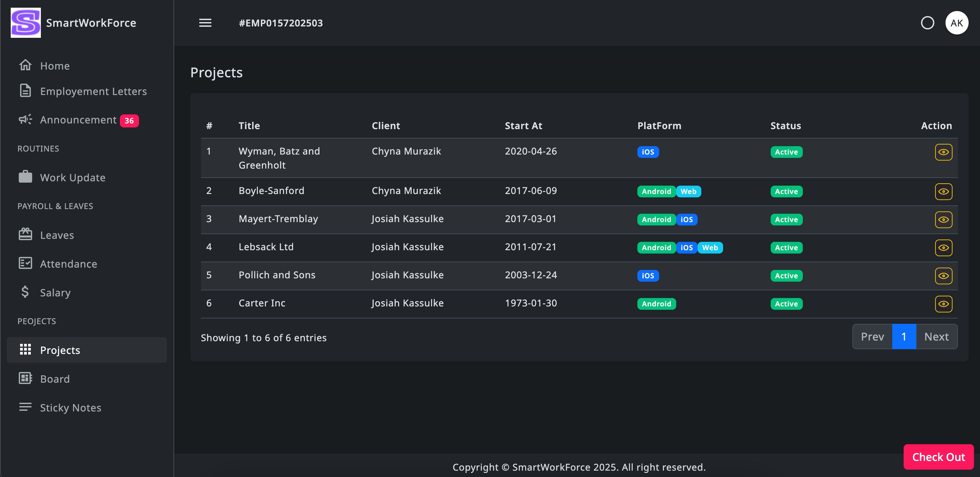View the Carter Inc project
The width and height of the screenshot is (980, 477).
click(x=943, y=304)
